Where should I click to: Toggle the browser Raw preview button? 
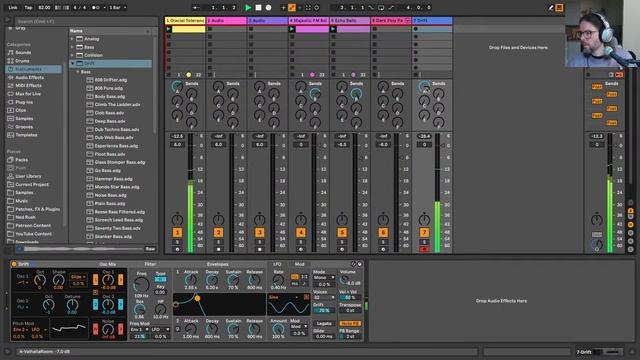(x=150, y=249)
